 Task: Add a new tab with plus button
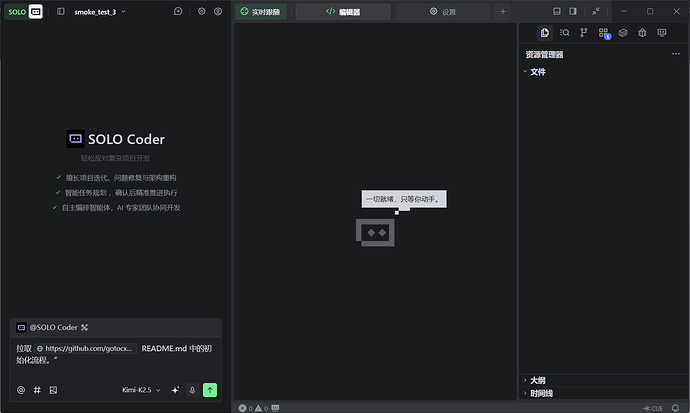point(503,11)
